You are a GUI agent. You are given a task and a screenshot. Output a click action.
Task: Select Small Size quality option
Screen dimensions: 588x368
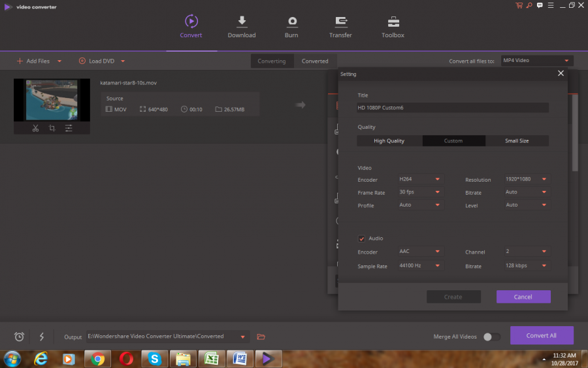point(517,141)
